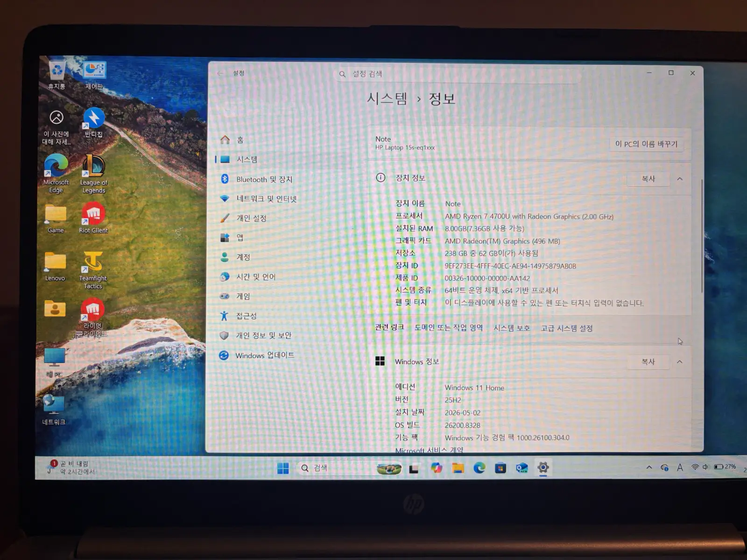This screenshot has width=747, height=560.
Task: Collapse the 장치 정보 section chevron
Action: 680,179
